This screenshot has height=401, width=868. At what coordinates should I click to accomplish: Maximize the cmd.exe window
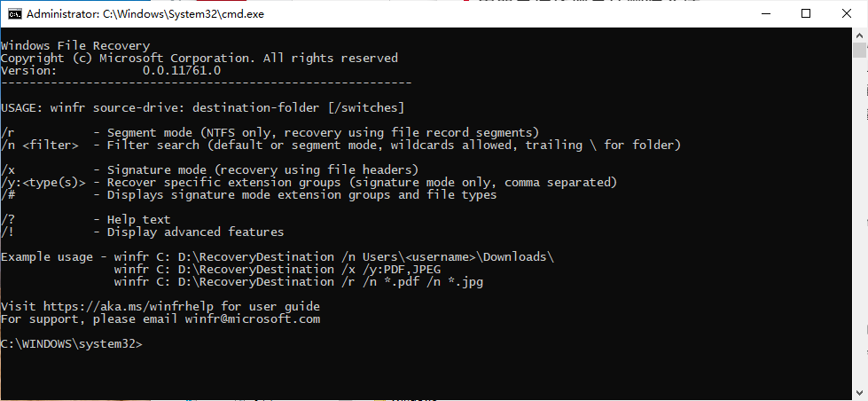[x=806, y=13]
